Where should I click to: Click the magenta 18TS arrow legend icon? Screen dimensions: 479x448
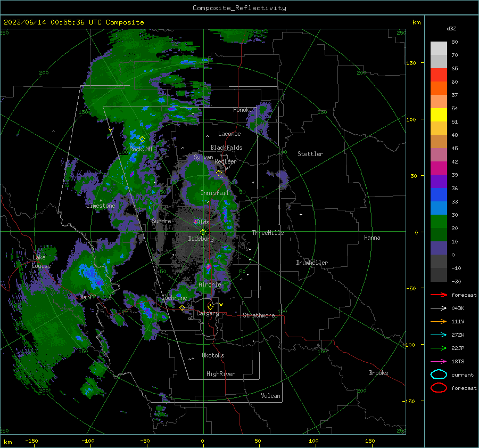click(x=439, y=362)
